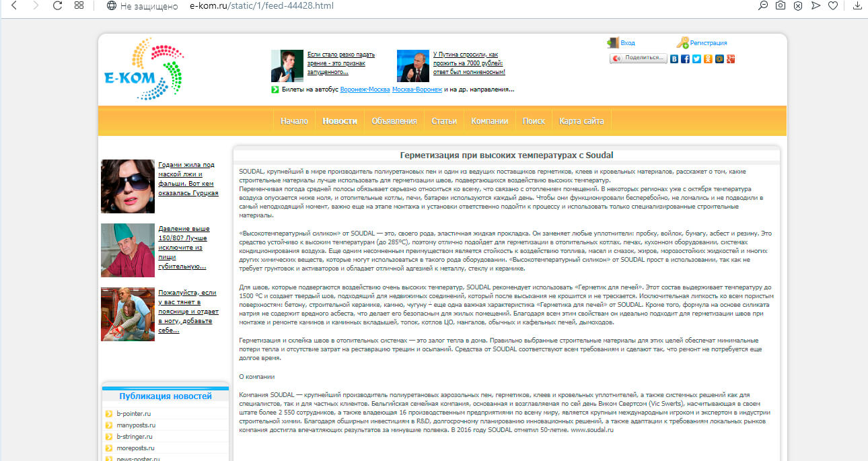The height and width of the screenshot is (461, 868).
Task: Click thumbnail of back pain massage
Action: (128, 314)
